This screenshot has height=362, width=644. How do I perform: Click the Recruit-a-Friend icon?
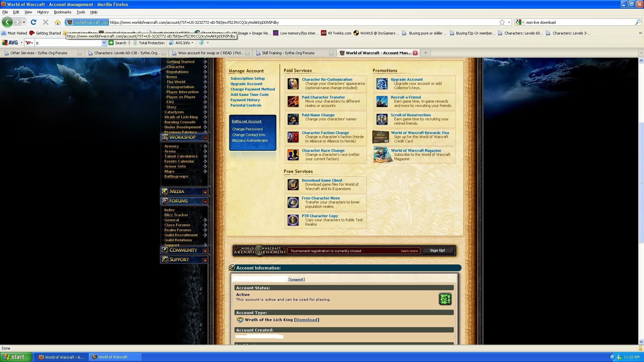382,102
